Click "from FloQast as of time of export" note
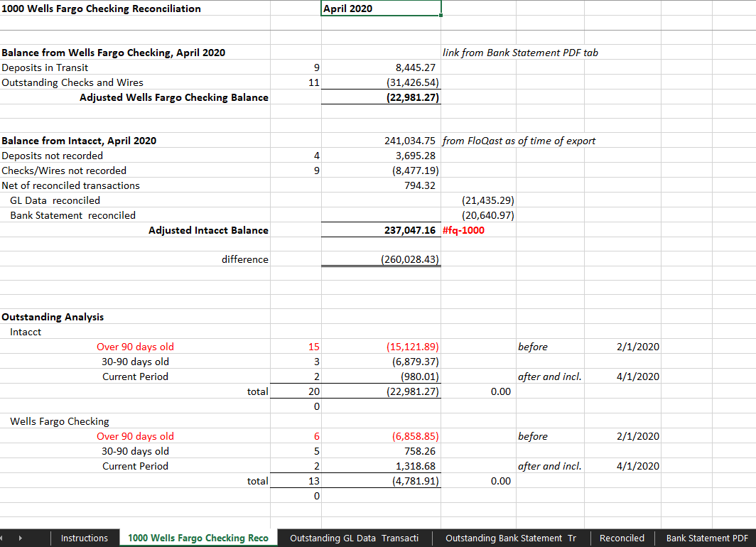 coord(519,141)
